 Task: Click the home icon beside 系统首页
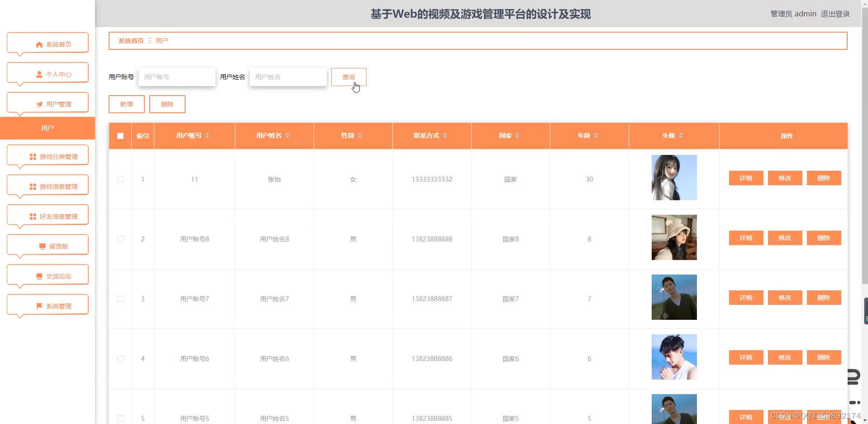pyautogui.click(x=39, y=44)
